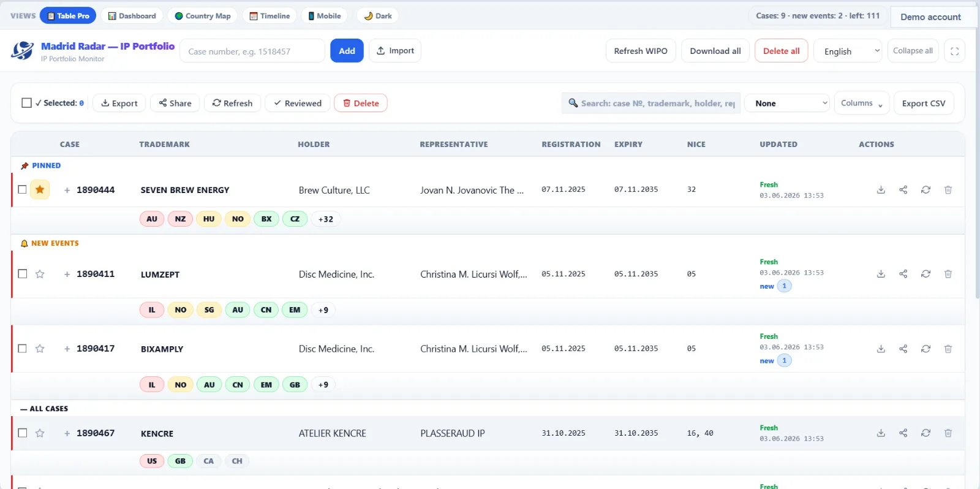Download the SEVEN BREW ENERGY case row
Image resolution: width=980 pixels, height=489 pixels.
[881, 190]
